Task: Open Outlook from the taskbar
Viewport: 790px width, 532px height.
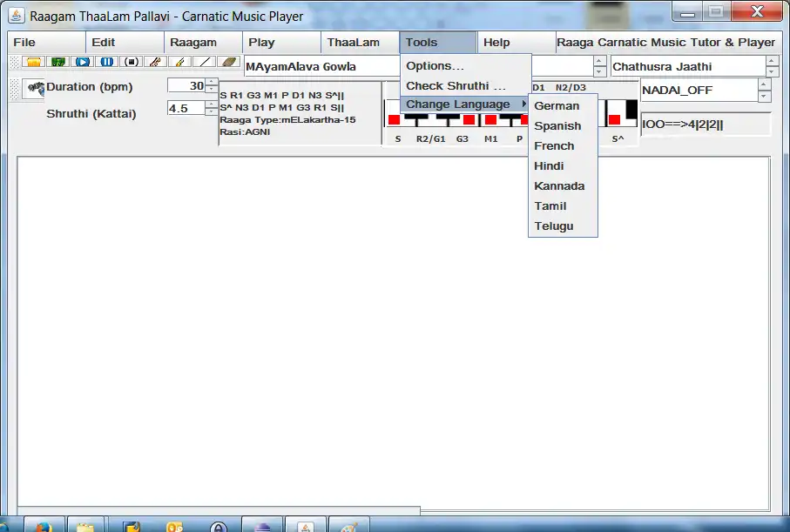Action: coord(175,525)
